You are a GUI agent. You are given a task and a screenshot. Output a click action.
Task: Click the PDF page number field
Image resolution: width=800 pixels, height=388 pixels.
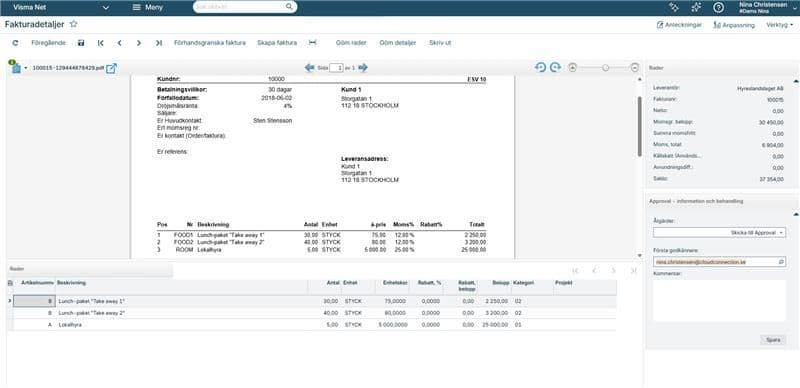point(336,67)
